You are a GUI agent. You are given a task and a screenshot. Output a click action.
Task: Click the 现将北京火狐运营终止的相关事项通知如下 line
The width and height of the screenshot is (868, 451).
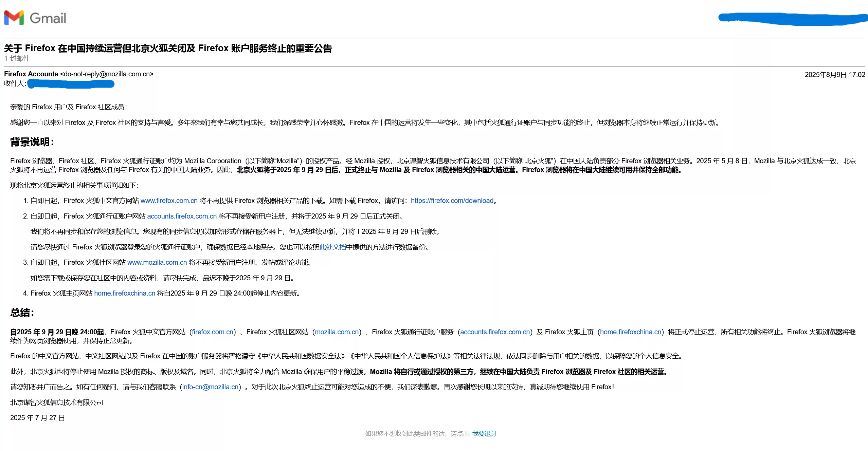[x=74, y=185]
